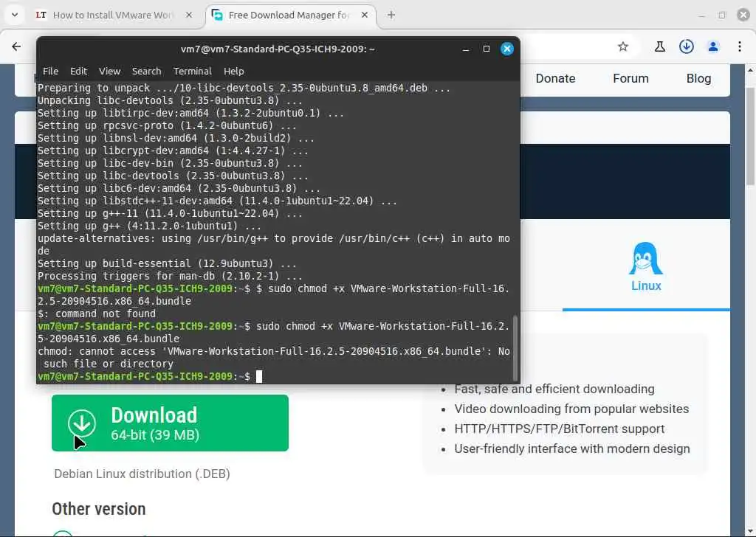The image size is (756, 537).
Task: Open the browser downloads icon
Action: click(686, 46)
